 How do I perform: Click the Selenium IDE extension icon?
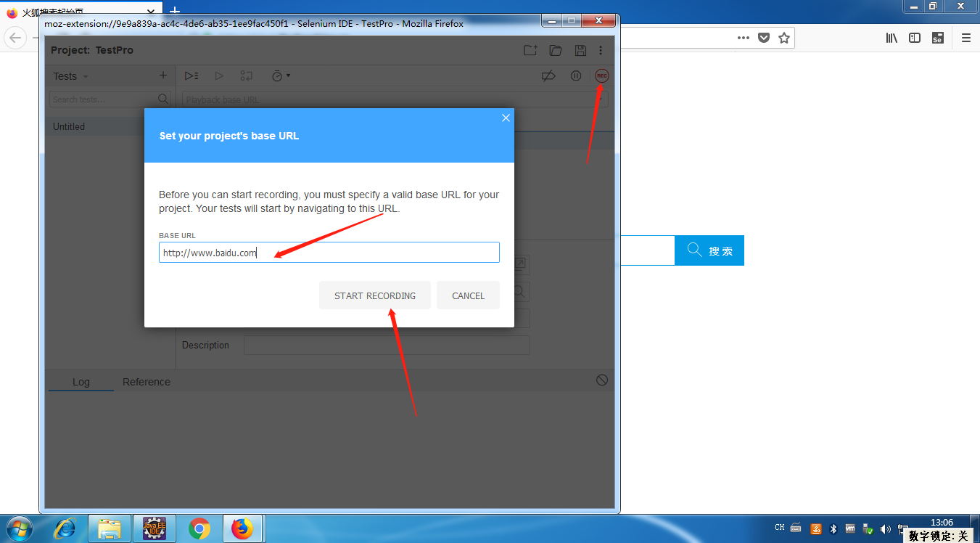937,38
